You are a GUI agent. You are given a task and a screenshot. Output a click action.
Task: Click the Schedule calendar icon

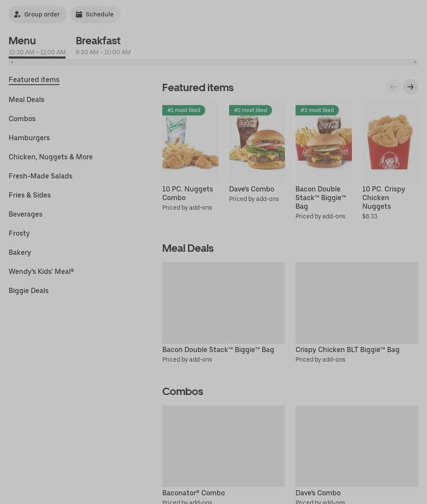pyautogui.click(x=79, y=14)
